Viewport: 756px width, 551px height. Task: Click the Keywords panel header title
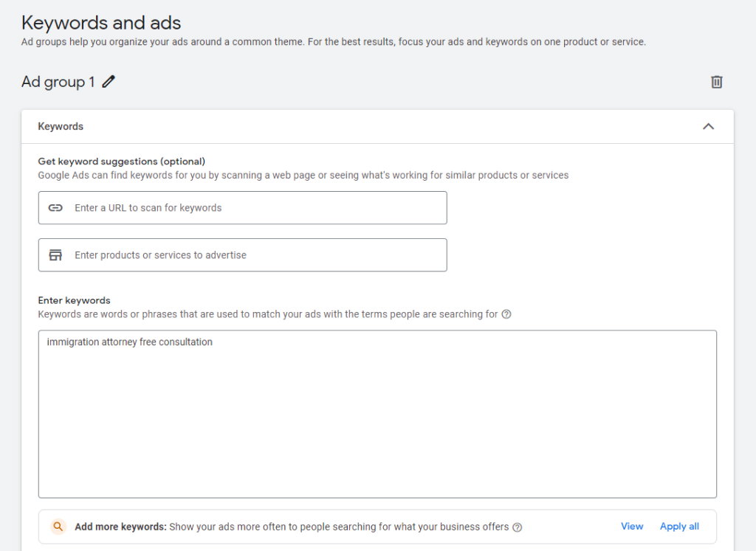click(x=61, y=127)
